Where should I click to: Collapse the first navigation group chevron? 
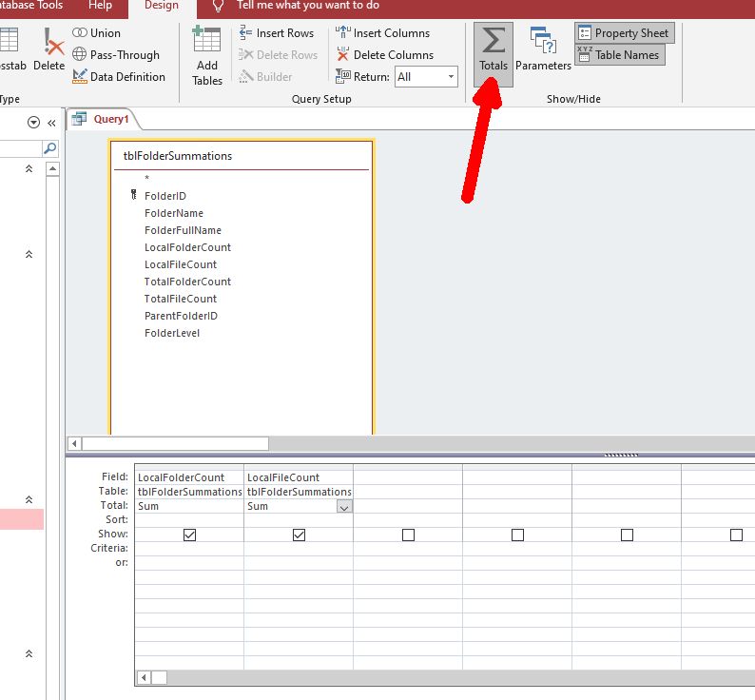[29, 168]
